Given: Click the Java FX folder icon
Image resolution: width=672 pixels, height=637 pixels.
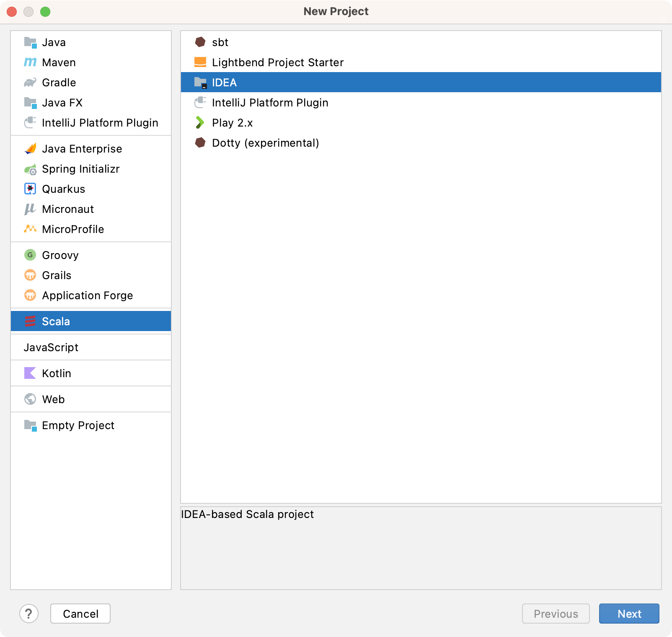Looking at the screenshot, I should 30,103.
